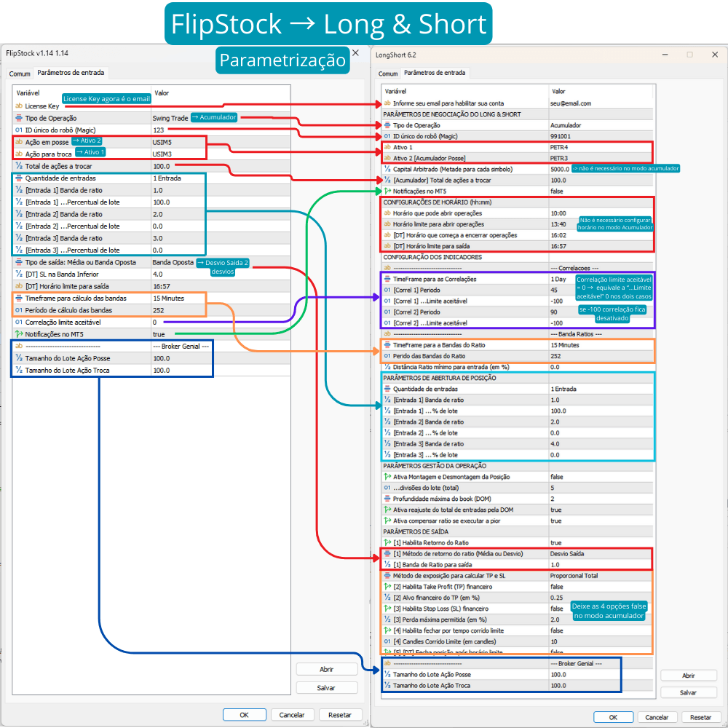
Task: Select the integer icon next to FlipStock ID único do robô
Action: (x=19, y=130)
